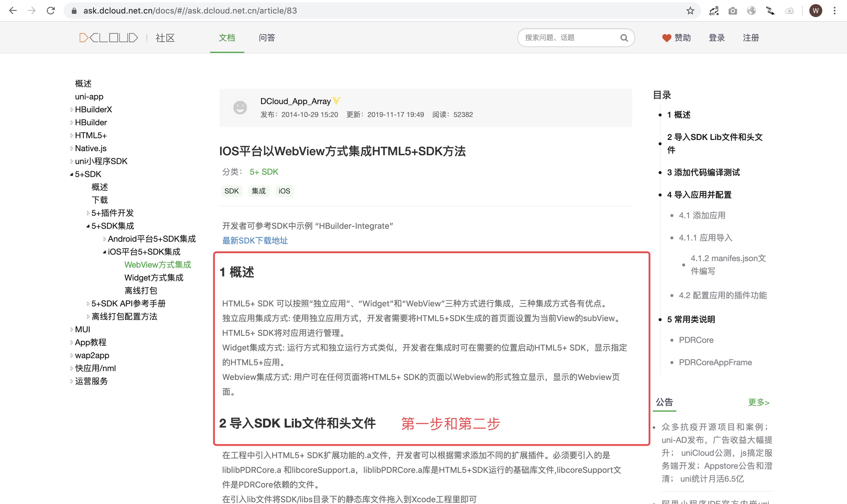Viewport: 847px width, 504px height.
Task: Click the 登录 link
Action: pyautogui.click(x=717, y=38)
